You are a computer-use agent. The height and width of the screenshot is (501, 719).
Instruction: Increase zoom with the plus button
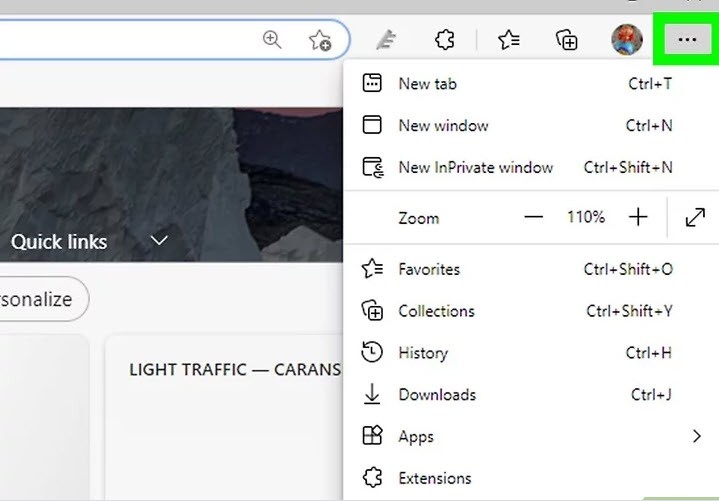pos(638,217)
